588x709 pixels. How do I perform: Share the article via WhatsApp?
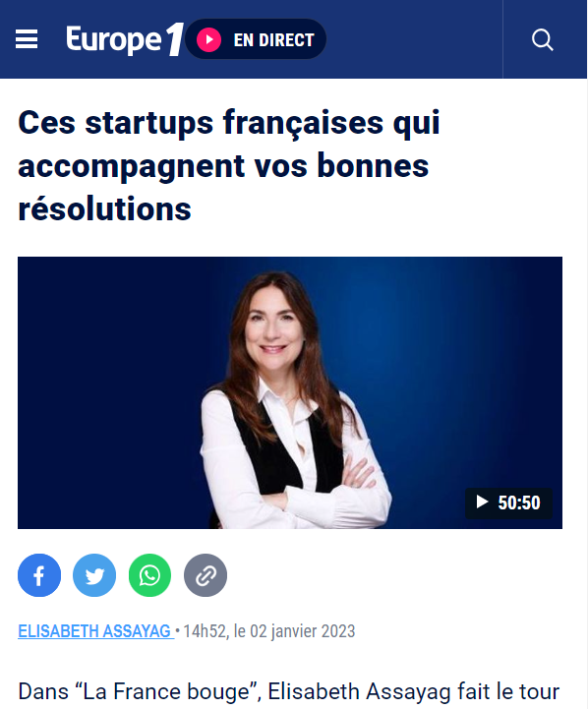click(150, 575)
